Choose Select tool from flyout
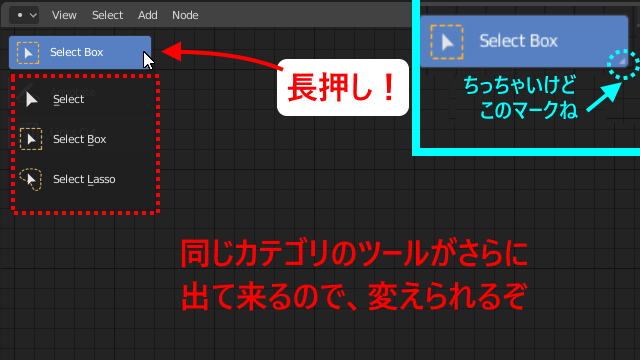 (x=85, y=99)
